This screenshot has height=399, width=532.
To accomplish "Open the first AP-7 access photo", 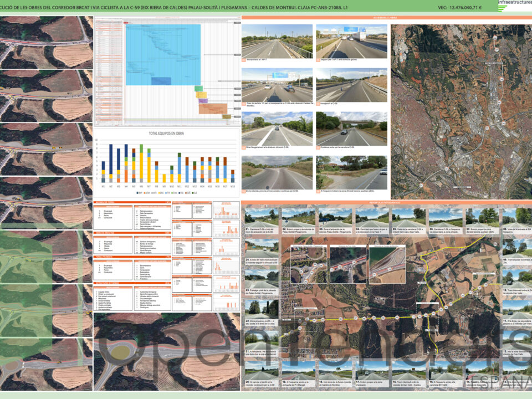I will [x=277, y=40].
